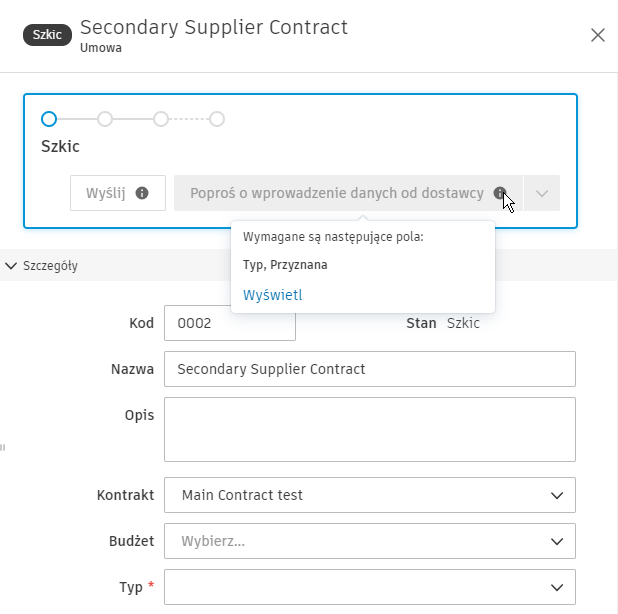The height and width of the screenshot is (614, 618).
Task: Close the Secondary Supplier Contract panel
Action: 598,35
